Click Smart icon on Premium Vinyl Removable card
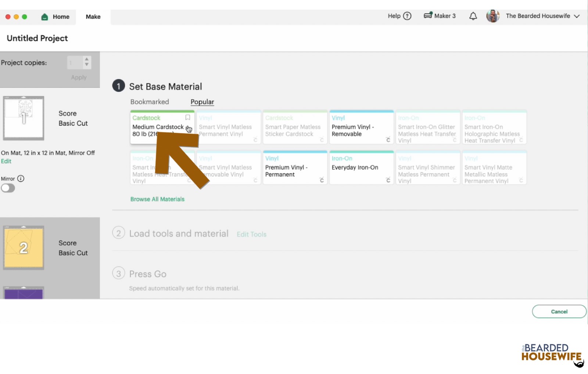Viewport: 588px width, 374px height. click(x=388, y=139)
